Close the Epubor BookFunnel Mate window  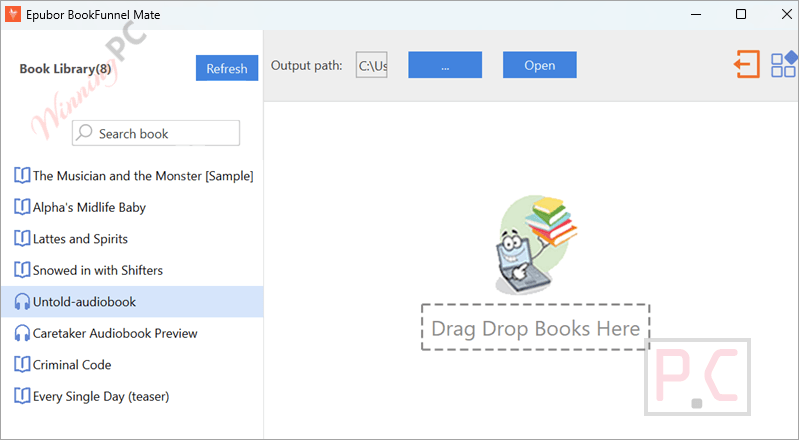[787, 14]
